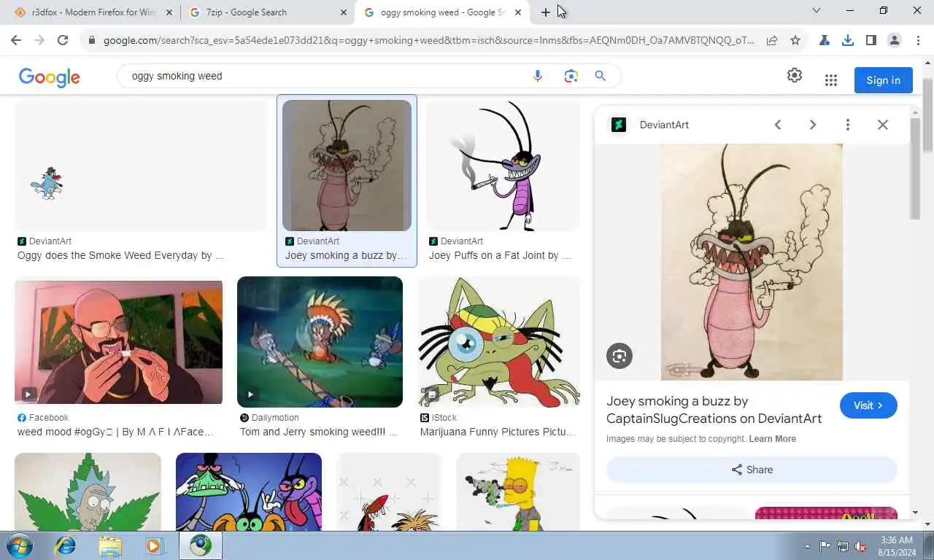934x560 pixels.
Task: Open title link Joey smoking a buzz by CaptainSlugCreations
Action: (714, 410)
